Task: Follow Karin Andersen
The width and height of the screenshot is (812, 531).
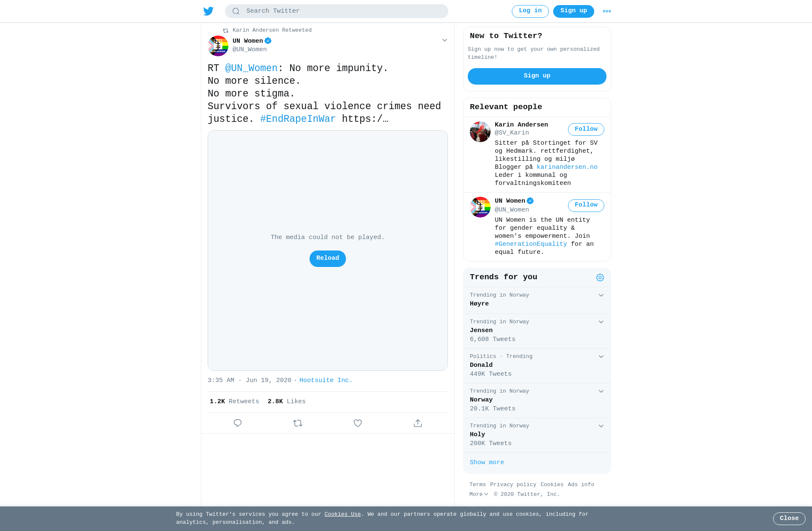Action: click(x=586, y=129)
